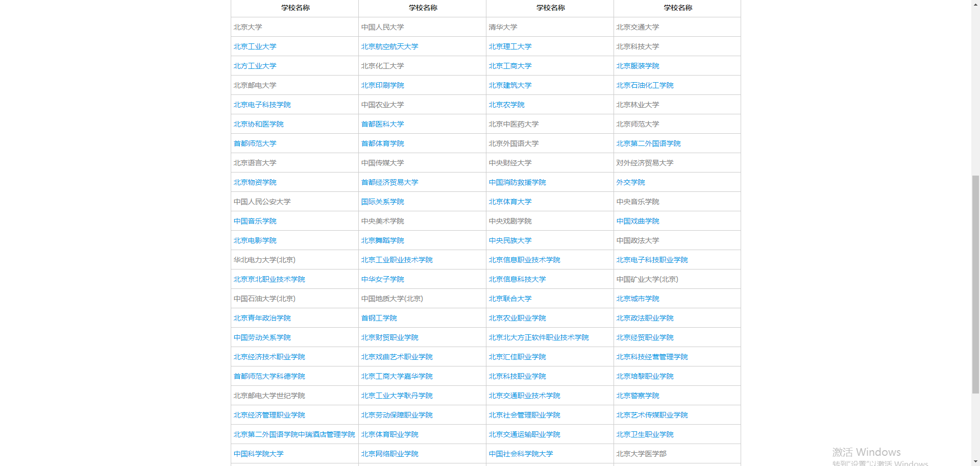The height and width of the screenshot is (466, 980).
Task: Open the 首钢工学院 link
Action: pos(379,318)
